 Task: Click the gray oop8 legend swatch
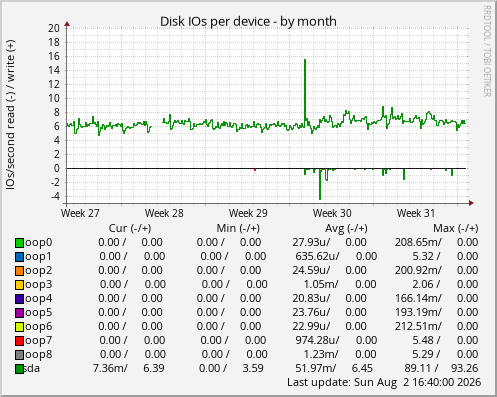[19, 355]
